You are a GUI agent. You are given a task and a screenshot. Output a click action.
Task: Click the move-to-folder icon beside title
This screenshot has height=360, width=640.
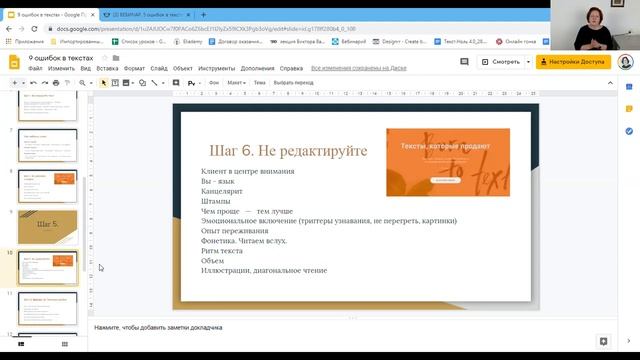click(116, 58)
